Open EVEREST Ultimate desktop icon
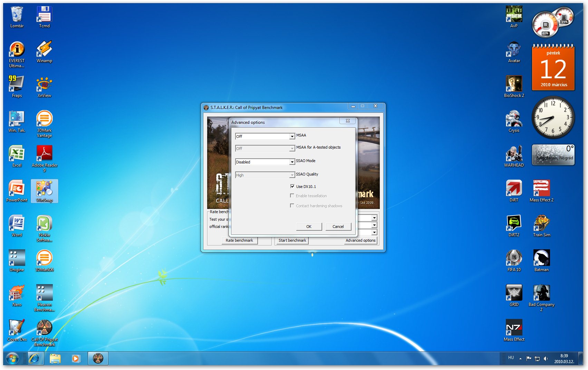The image size is (588, 370). 17,54
